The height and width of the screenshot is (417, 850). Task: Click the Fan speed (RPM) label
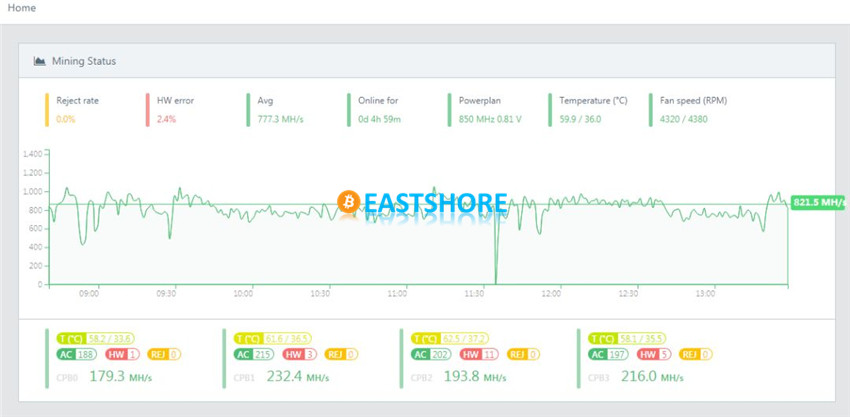click(693, 100)
